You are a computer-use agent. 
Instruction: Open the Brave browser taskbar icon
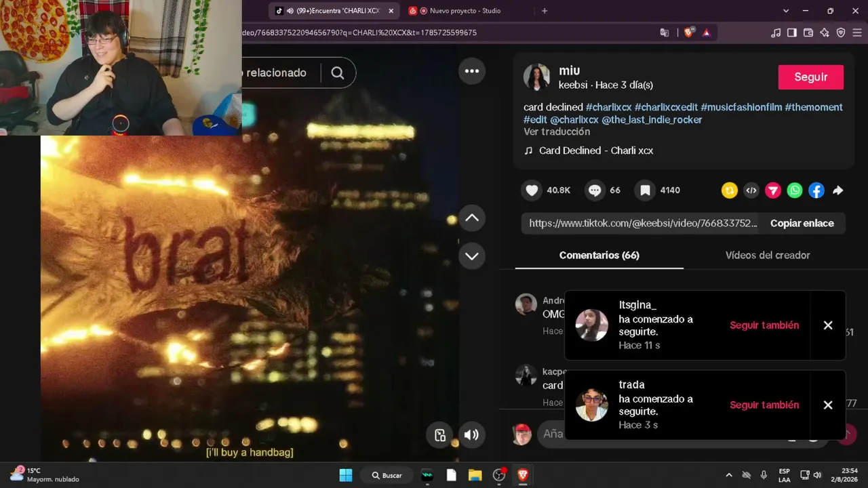pyautogui.click(x=522, y=475)
